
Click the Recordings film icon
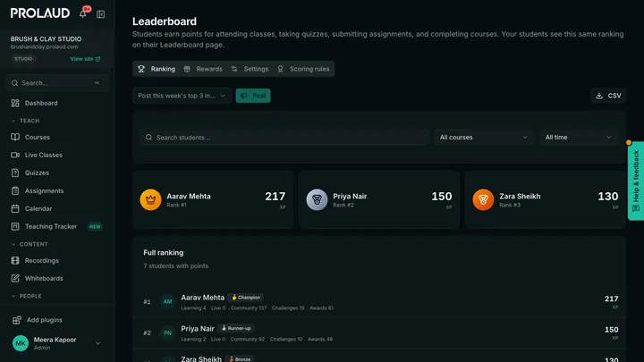point(15,261)
